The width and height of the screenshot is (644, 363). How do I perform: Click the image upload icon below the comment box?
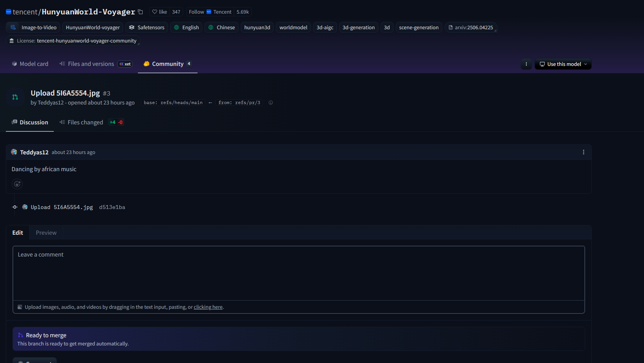20,307
